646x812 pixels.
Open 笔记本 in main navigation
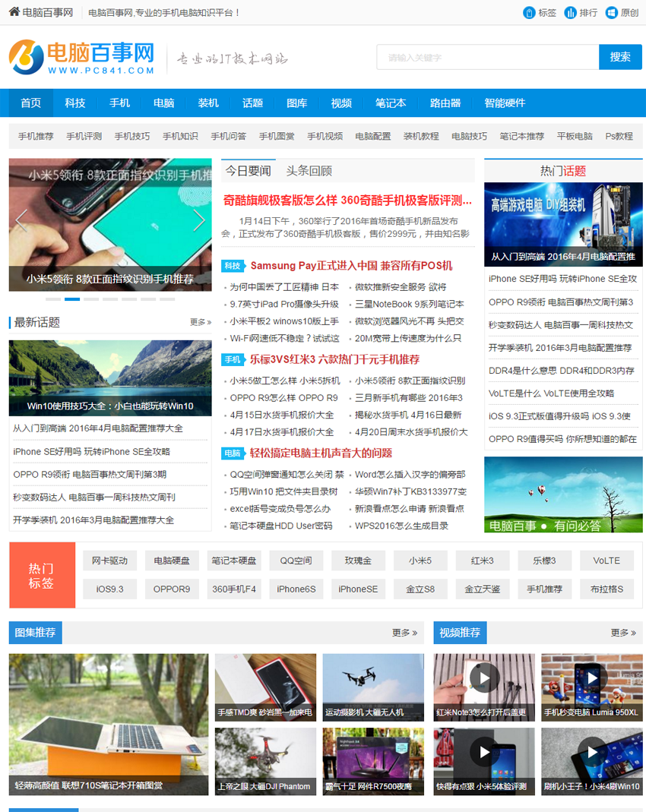tap(391, 103)
